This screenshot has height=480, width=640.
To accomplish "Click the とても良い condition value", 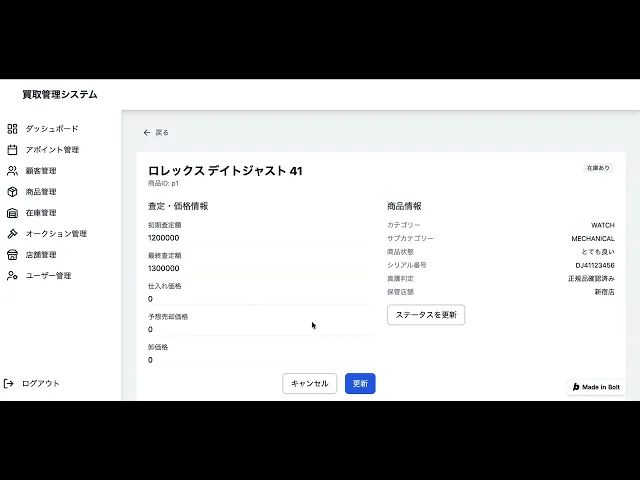I will [598, 252].
